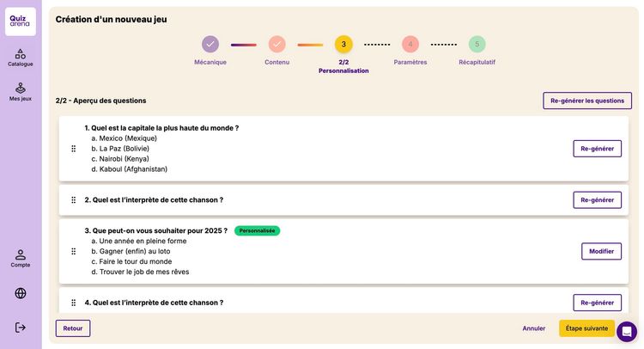Click drag handle for question 3
Image resolution: width=644 pixels, height=349 pixels.
click(x=74, y=251)
